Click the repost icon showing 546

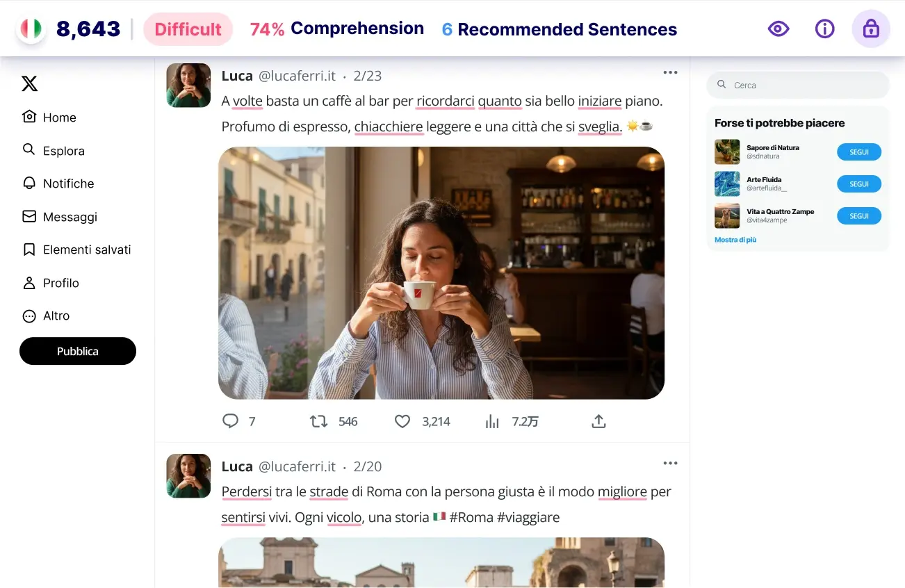tap(318, 421)
